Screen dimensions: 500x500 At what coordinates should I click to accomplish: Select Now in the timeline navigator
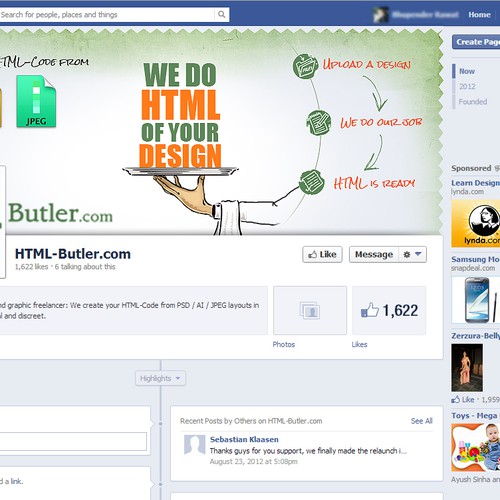(467, 71)
